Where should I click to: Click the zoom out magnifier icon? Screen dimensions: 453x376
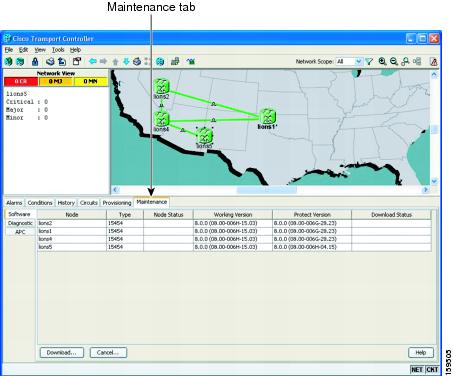(394, 61)
